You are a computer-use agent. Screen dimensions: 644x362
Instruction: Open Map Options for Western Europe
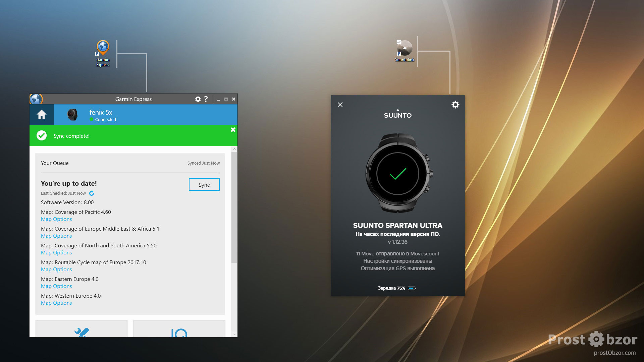pos(56,303)
